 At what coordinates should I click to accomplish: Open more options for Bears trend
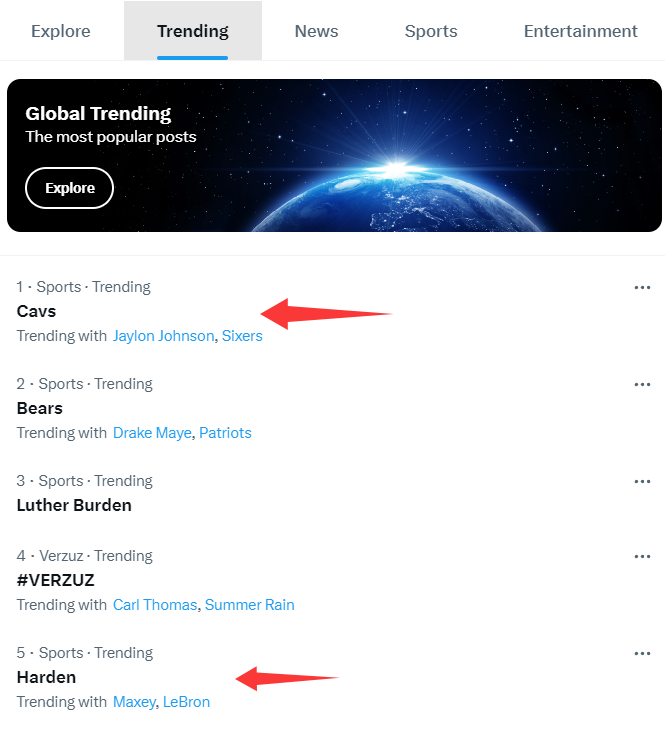click(642, 384)
